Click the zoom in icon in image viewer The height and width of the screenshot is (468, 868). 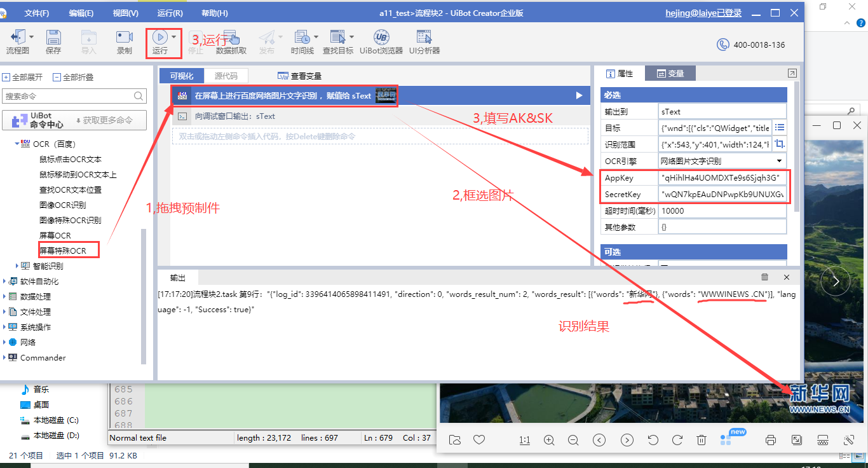549,440
